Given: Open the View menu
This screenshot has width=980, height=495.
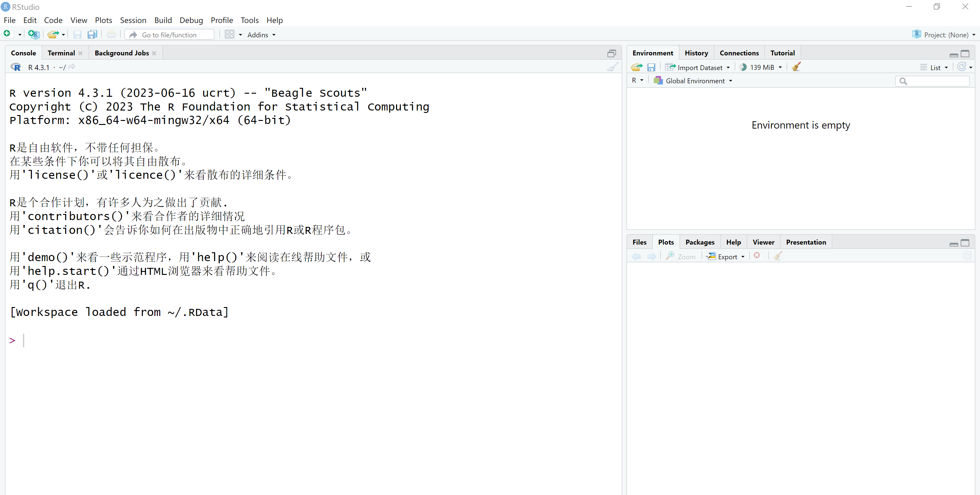Looking at the screenshot, I should click(x=79, y=20).
